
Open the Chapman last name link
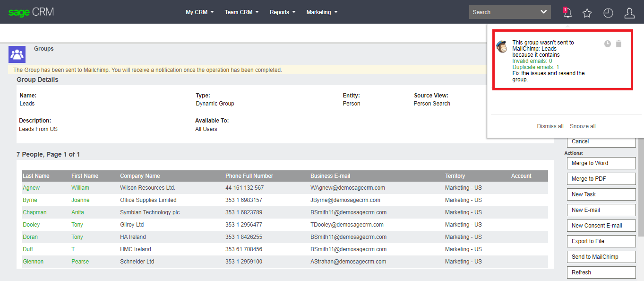(34, 212)
